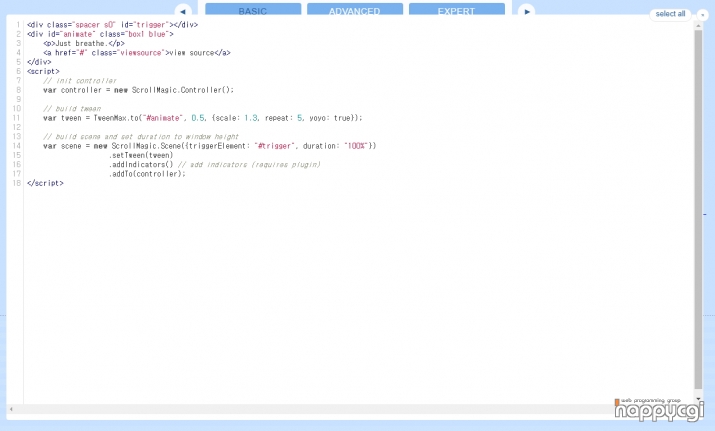Click the '.addIndicators()' line

[214, 164]
